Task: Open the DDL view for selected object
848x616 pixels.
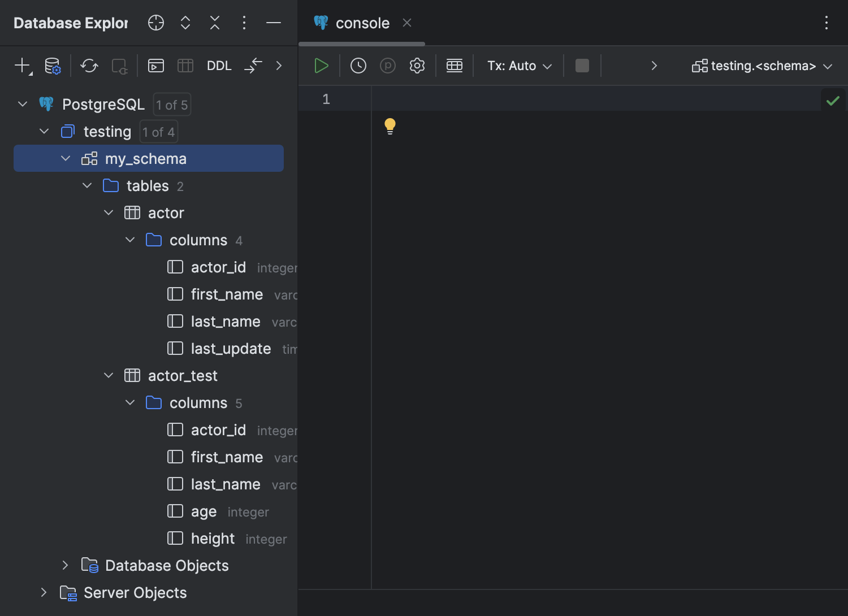Action: (219, 66)
